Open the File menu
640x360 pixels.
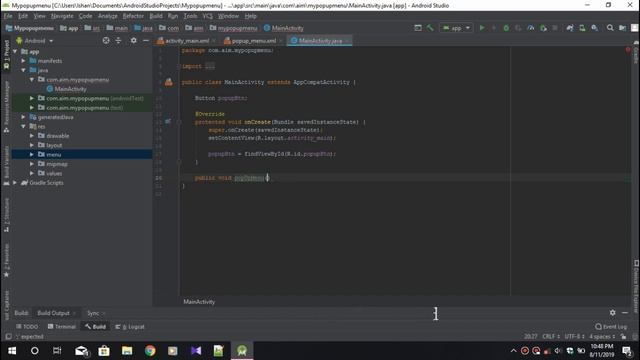pos(8,16)
